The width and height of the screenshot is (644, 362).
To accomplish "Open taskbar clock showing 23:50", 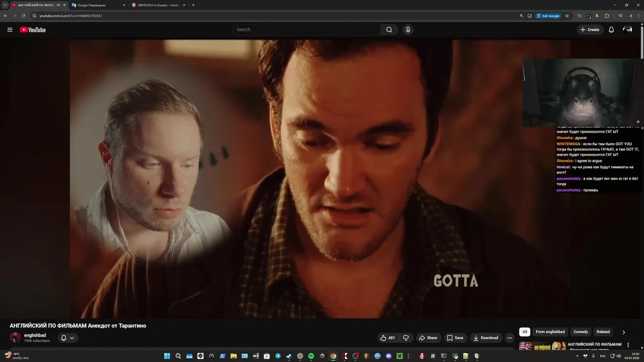I will [632, 356].
